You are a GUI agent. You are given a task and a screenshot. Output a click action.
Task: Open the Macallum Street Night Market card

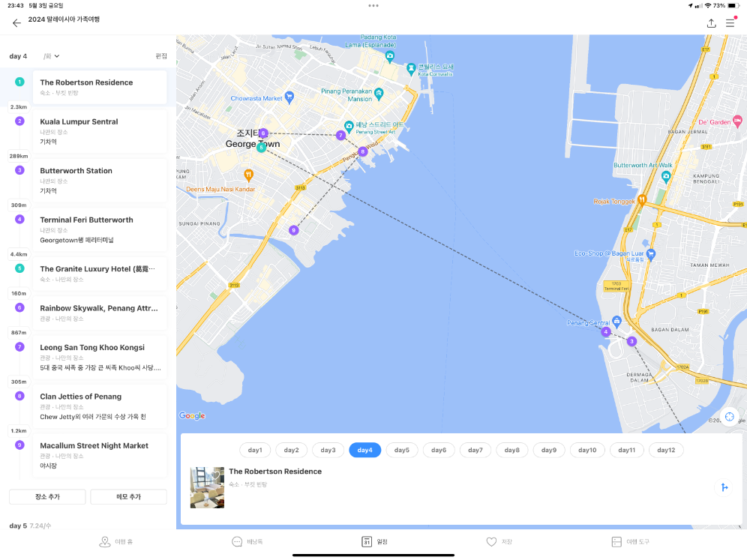click(x=100, y=455)
